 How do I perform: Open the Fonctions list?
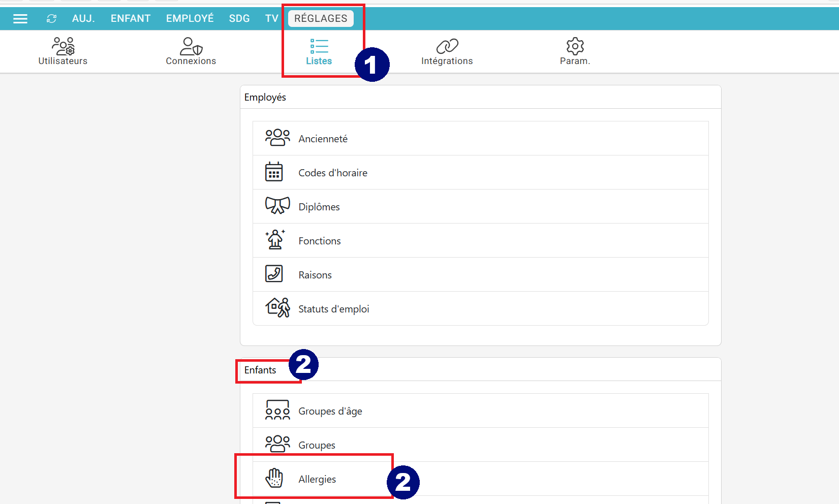(320, 241)
